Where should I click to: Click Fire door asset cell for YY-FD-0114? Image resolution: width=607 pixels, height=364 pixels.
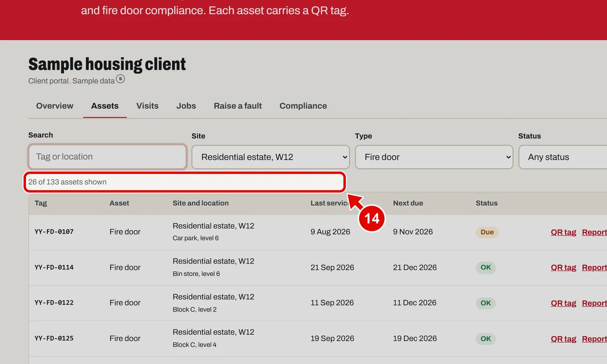point(125,267)
